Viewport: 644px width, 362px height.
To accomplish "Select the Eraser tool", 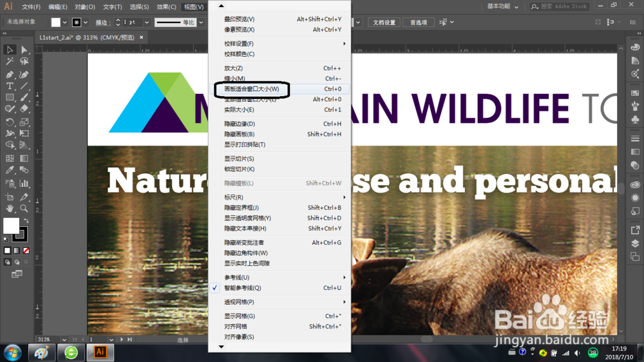I will click(24, 110).
